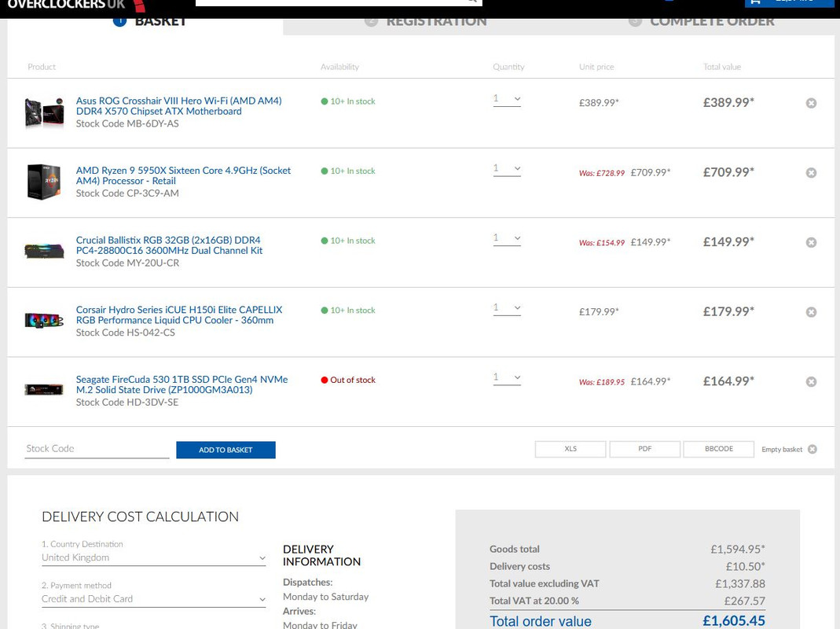840x629 pixels.
Task: Open AMD Ryzen 9 5950X product link
Action: [x=183, y=176]
